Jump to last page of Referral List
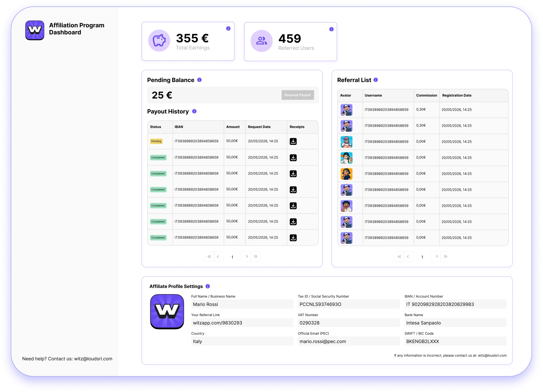The height and width of the screenshot is (392, 543). (x=446, y=256)
